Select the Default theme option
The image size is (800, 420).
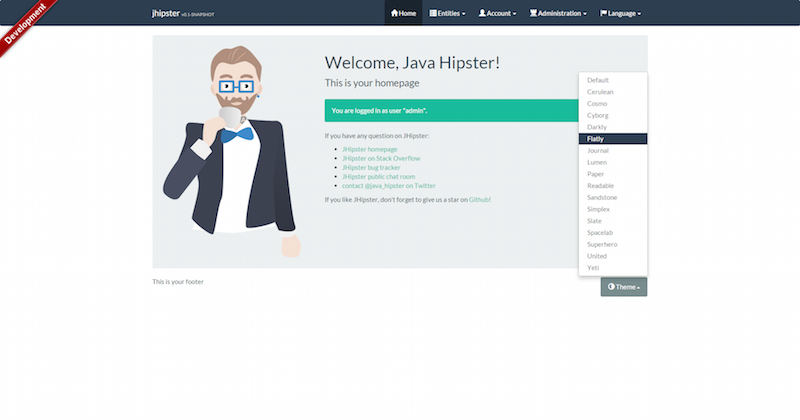click(x=598, y=80)
